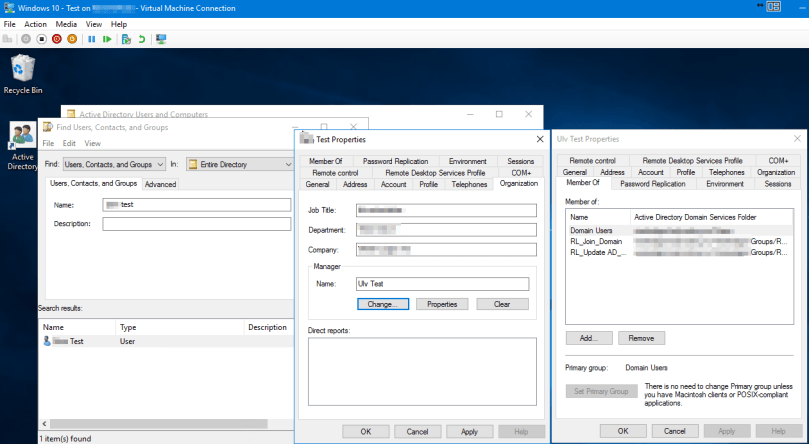Click the red Shut Down toolbar icon

coord(56,39)
